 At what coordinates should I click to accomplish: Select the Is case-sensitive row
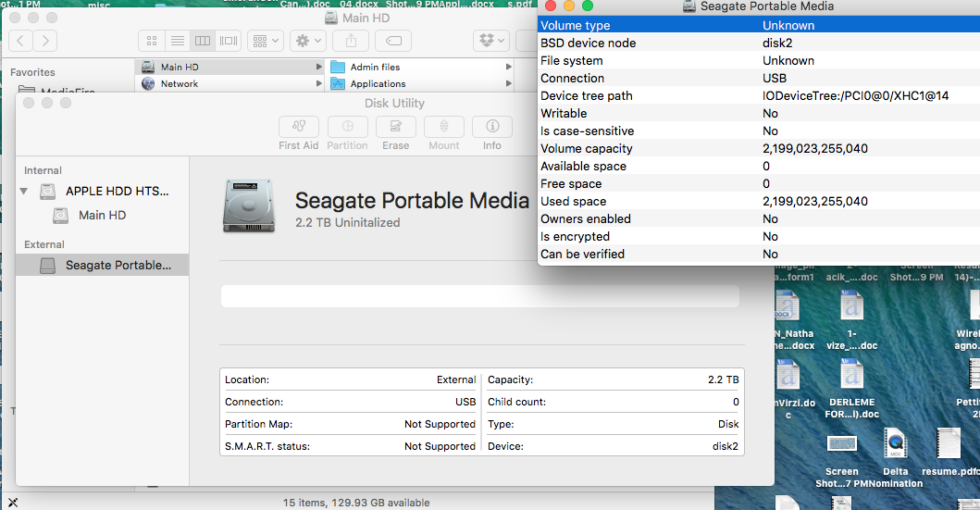(759, 131)
